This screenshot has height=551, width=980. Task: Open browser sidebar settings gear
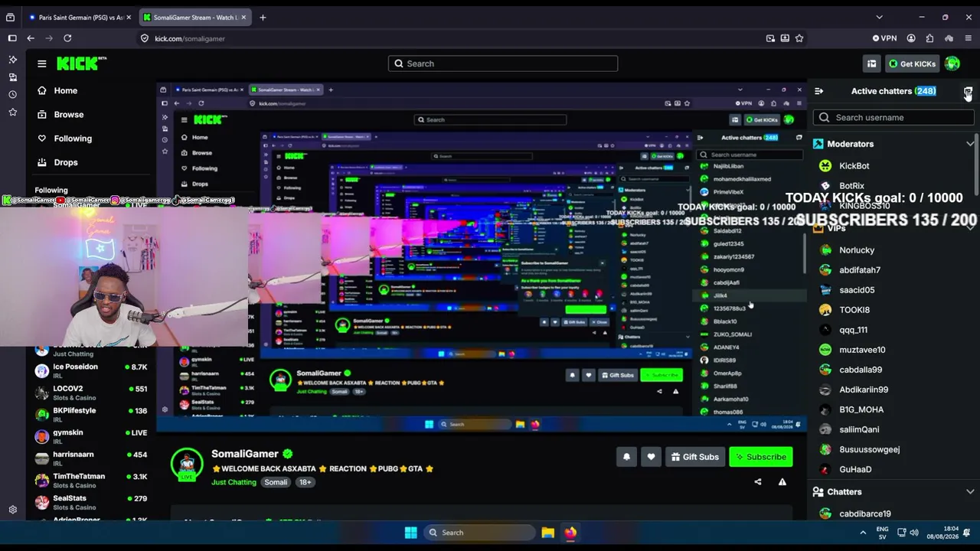[x=12, y=510]
